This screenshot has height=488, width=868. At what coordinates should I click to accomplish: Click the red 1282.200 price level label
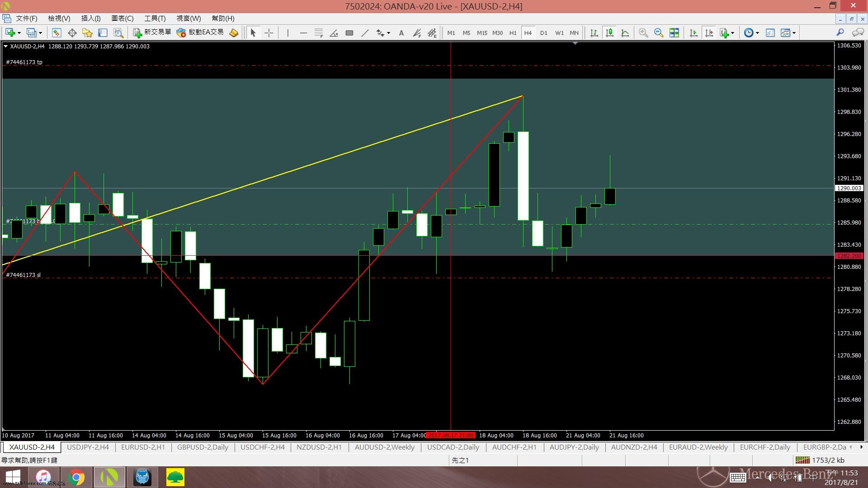tap(849, 256)
